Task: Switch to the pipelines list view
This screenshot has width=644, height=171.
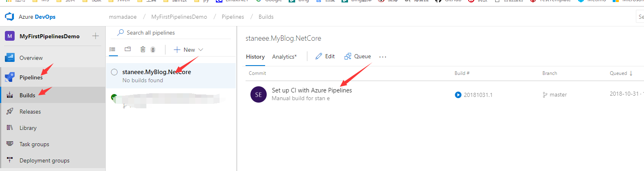Action: click(x=113, y=49)
